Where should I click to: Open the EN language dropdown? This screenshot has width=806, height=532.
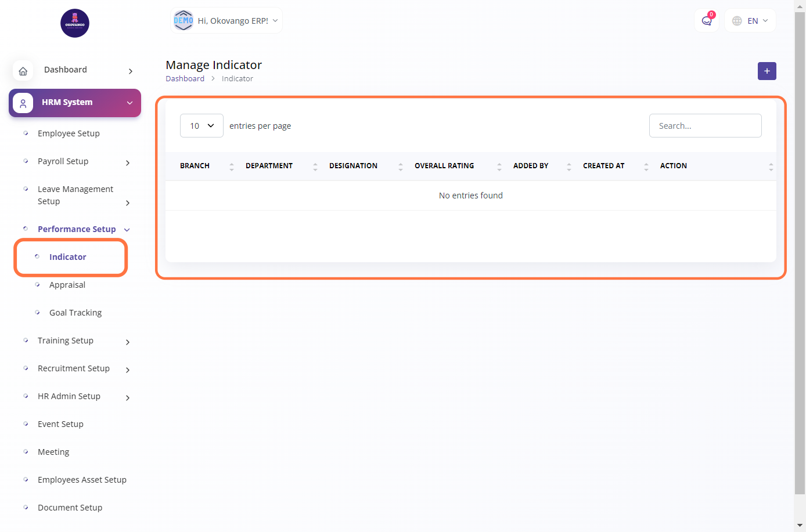(x=750, y=21)
